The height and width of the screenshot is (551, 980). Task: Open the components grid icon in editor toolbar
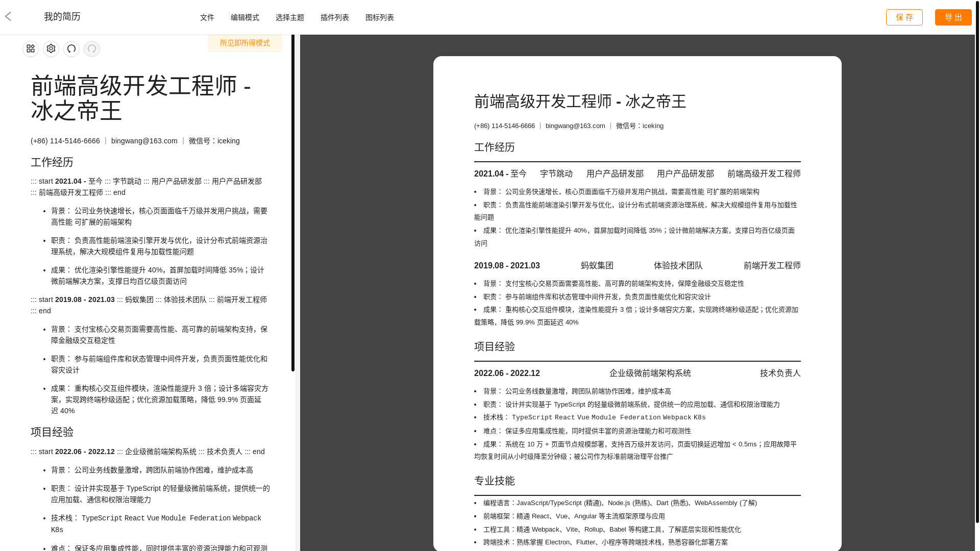(x=31, y=49)
